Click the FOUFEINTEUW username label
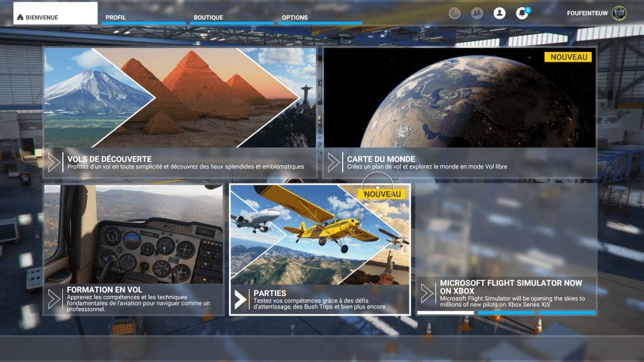 [x=587, y=13]
